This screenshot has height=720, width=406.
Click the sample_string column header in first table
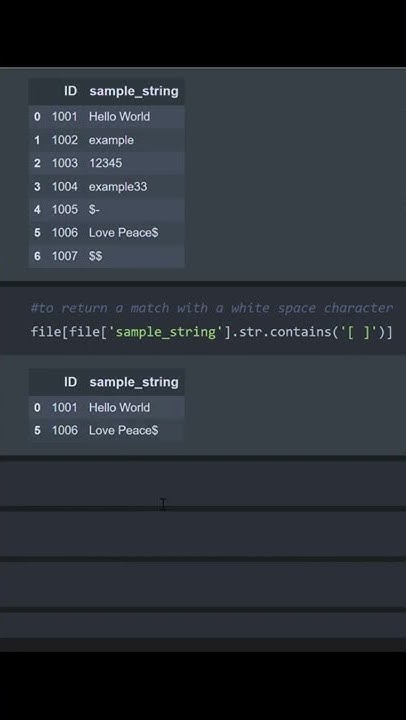click(134, 91)
